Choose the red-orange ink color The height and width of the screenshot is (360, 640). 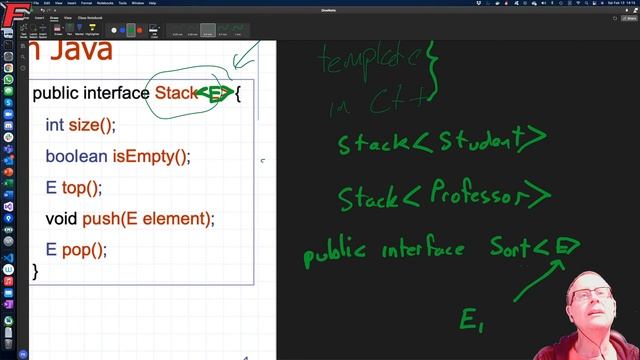(x=140, y=30)
